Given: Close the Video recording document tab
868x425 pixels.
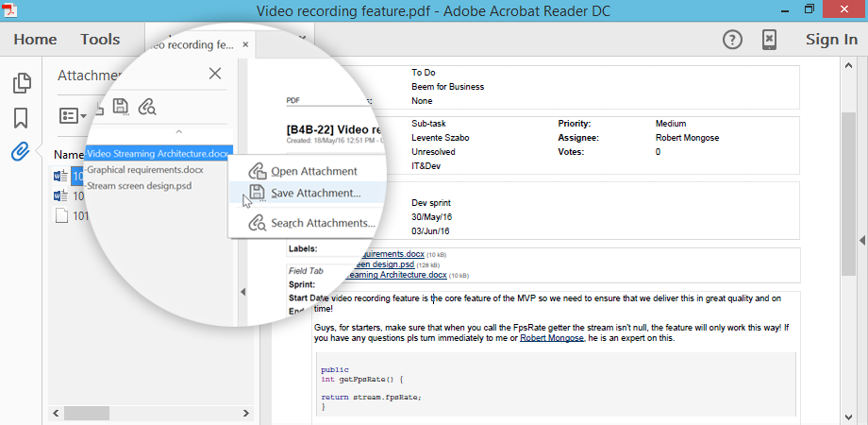Looking at the screenshot, I should point(246,45).
